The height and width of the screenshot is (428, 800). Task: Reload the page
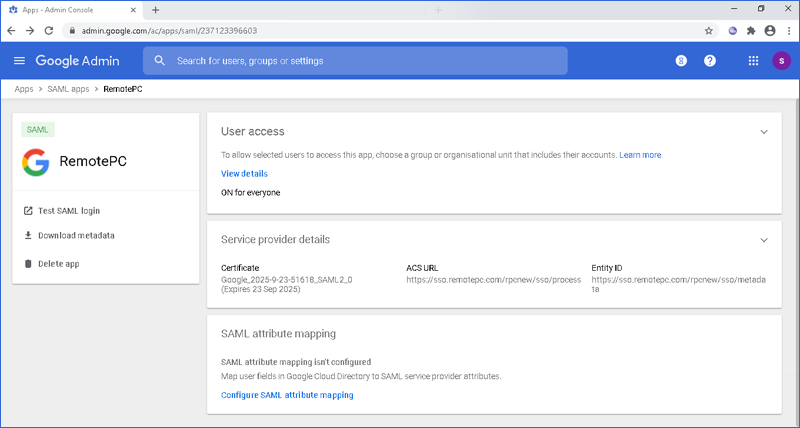coord(49,30)
